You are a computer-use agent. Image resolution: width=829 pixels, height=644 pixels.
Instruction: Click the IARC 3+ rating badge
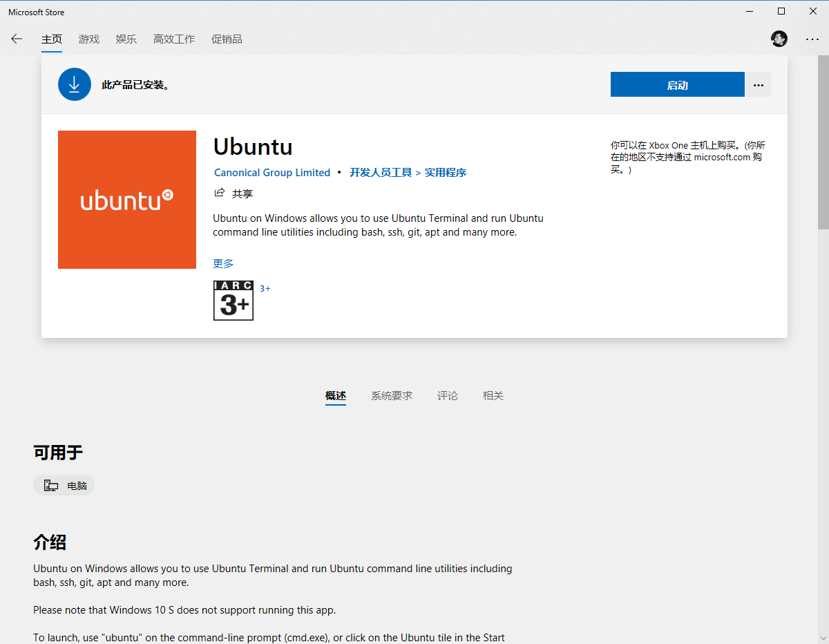(x=234, y=301)
